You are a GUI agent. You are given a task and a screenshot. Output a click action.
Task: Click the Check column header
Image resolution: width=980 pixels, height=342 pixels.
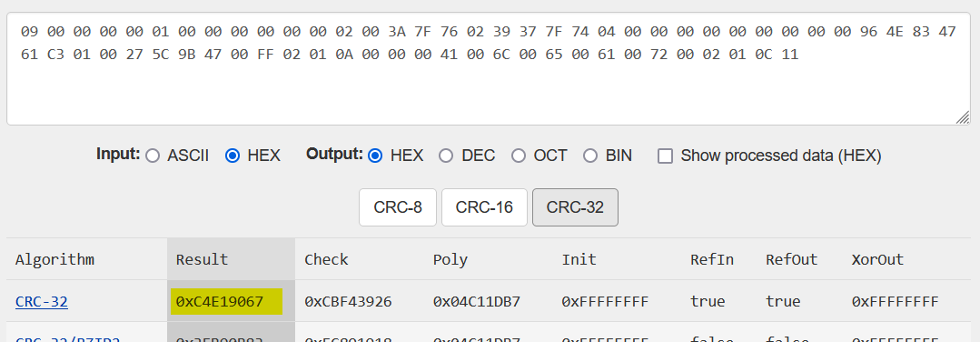click(x=326, y=259)
